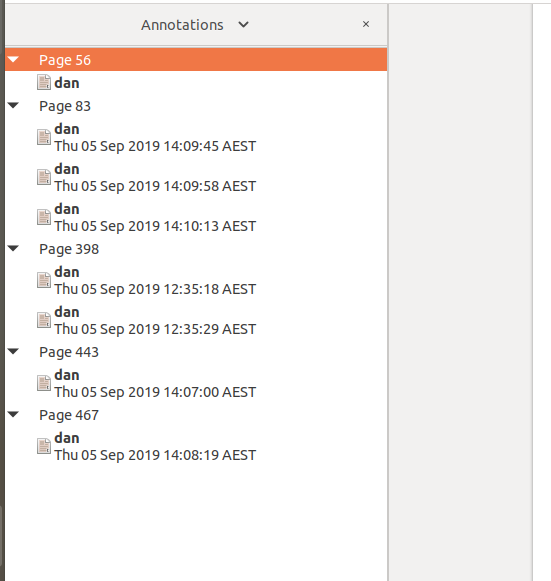
Task: Click the note icon for the 12:35:29 annotation
Action: pyautogui.click(x=44, y=320)
